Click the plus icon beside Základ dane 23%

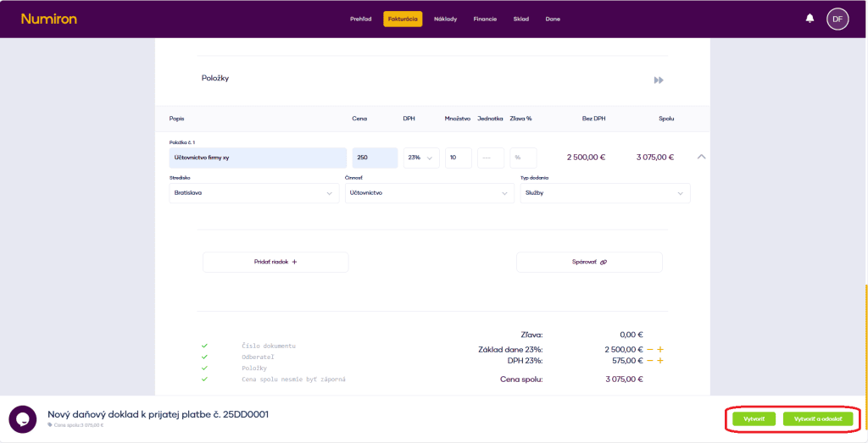[659, 349]
